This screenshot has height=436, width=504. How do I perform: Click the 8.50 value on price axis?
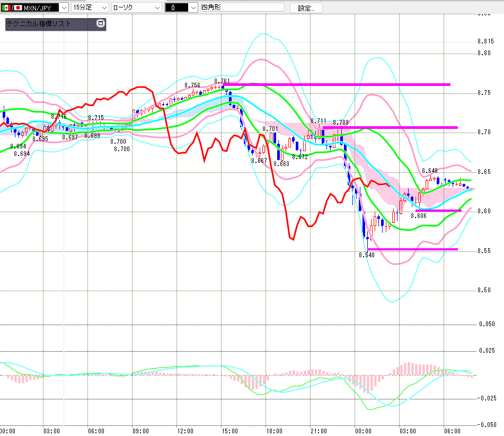[x=484, y=290]
